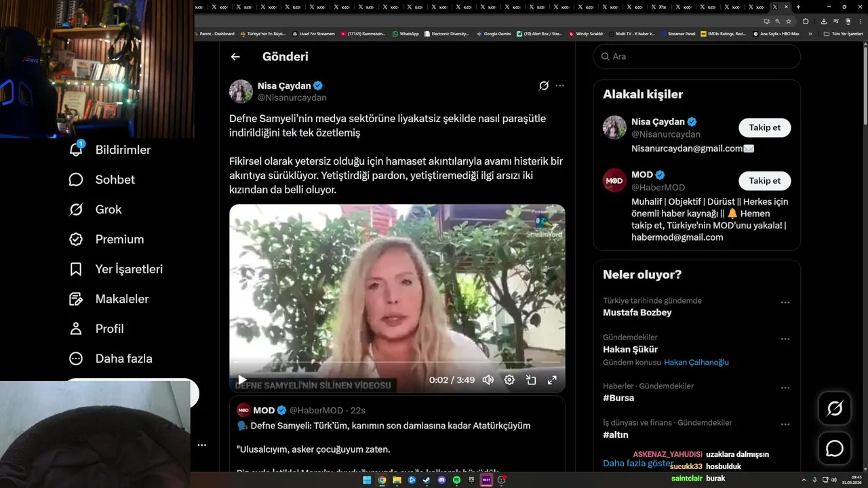The height and width of the screenshot is (488, 868).
Task: Open Livad For Streamers bookmark
Action: click(314, 33)
